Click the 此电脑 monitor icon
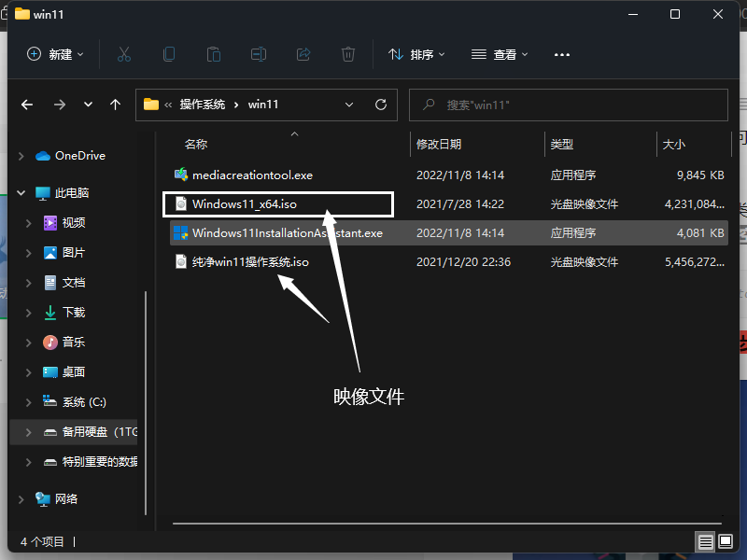Viewport: 747px width, 560px height. 42,193
